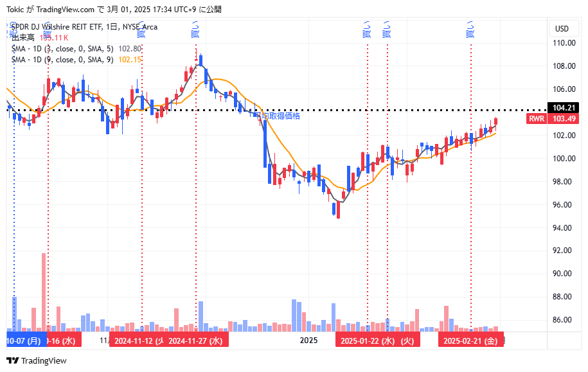This screenshot has width=588, height=372.
Task: Select the SMA legend with value 102.15
Action: [76, 60]
